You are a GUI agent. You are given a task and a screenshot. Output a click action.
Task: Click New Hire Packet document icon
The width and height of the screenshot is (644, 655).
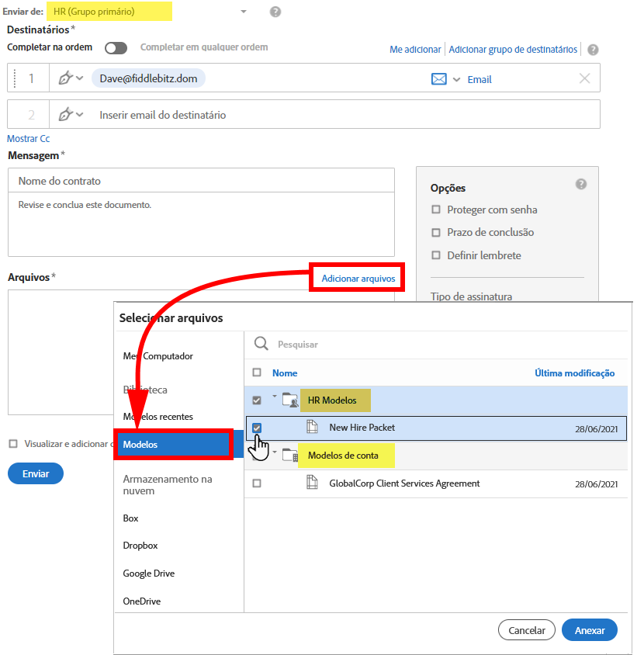pos(313,427)
